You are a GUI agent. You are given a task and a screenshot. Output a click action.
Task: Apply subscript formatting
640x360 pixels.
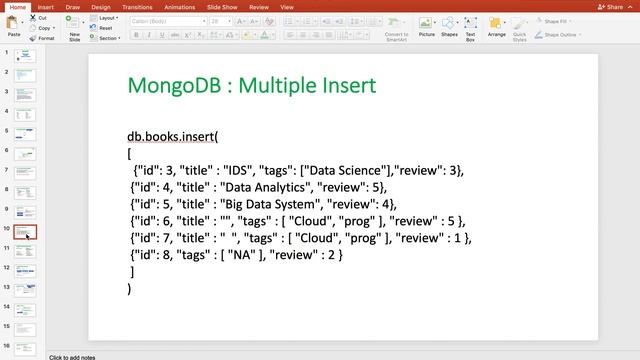(200, 36)
